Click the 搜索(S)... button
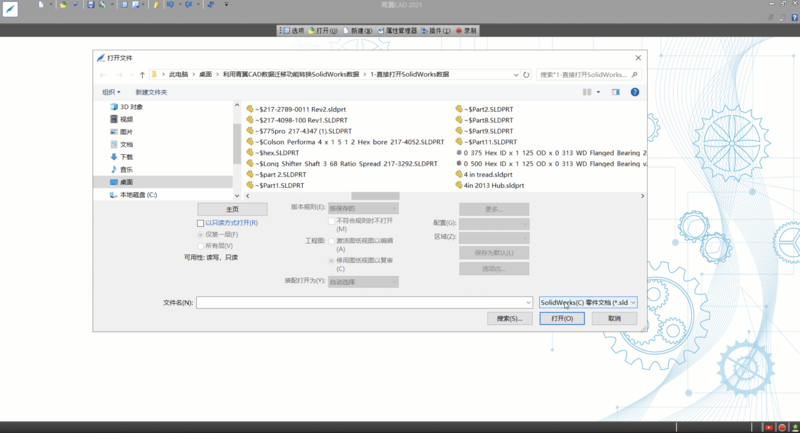The height and width of the screenshot is (433, 800). pos(510,318)
